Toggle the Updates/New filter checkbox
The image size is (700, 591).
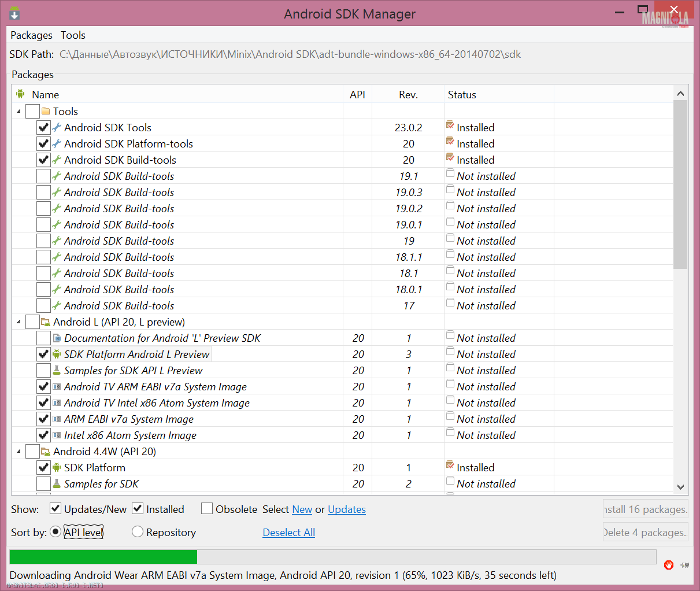(x=55, y=509)
